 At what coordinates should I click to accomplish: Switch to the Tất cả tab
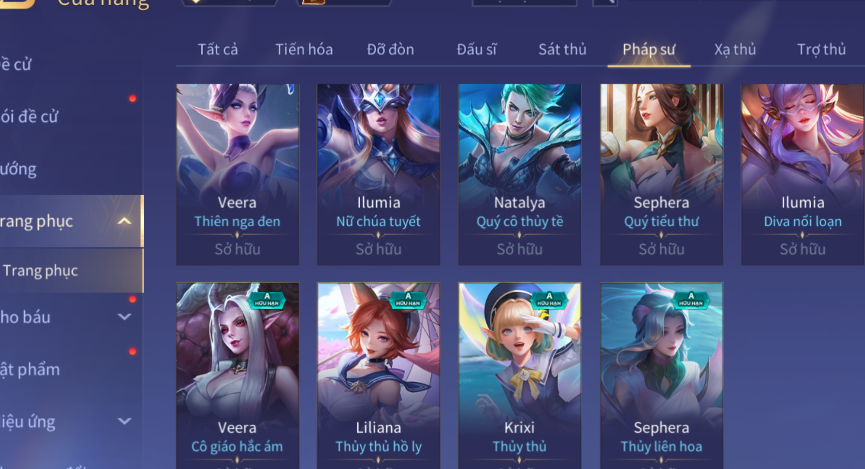tap(218, 50)
